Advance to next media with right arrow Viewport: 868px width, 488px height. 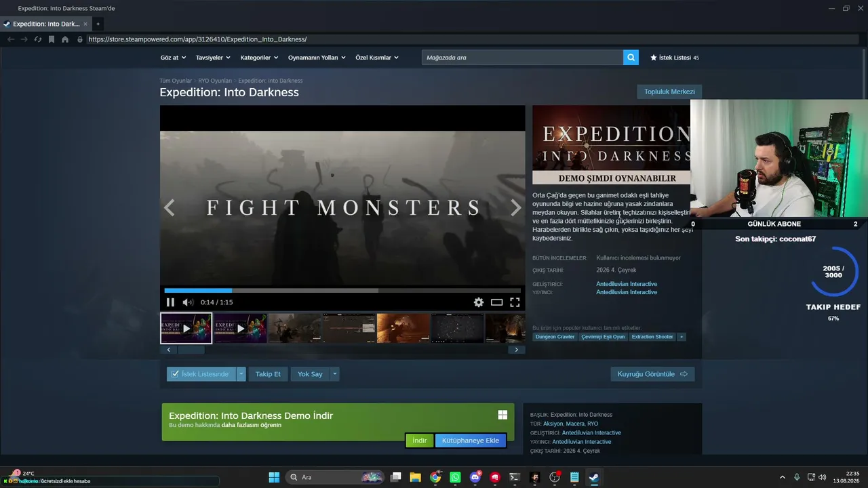(515, 207)
